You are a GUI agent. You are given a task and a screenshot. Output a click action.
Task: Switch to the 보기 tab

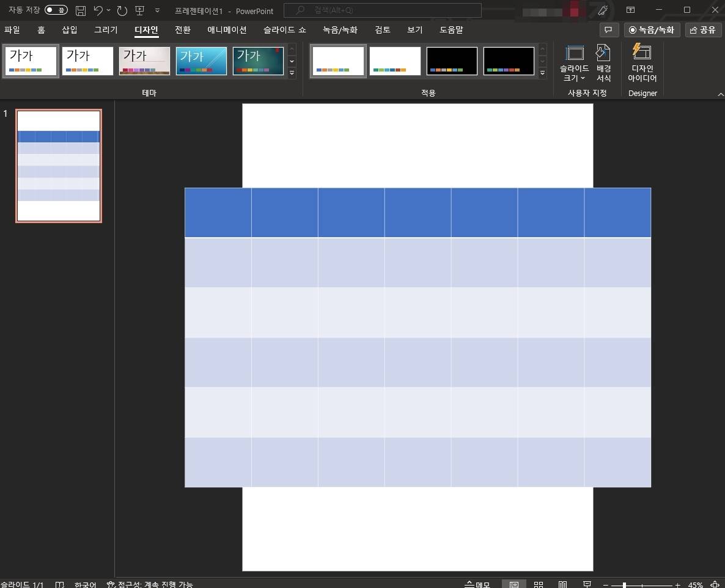(x=414, y=30)
